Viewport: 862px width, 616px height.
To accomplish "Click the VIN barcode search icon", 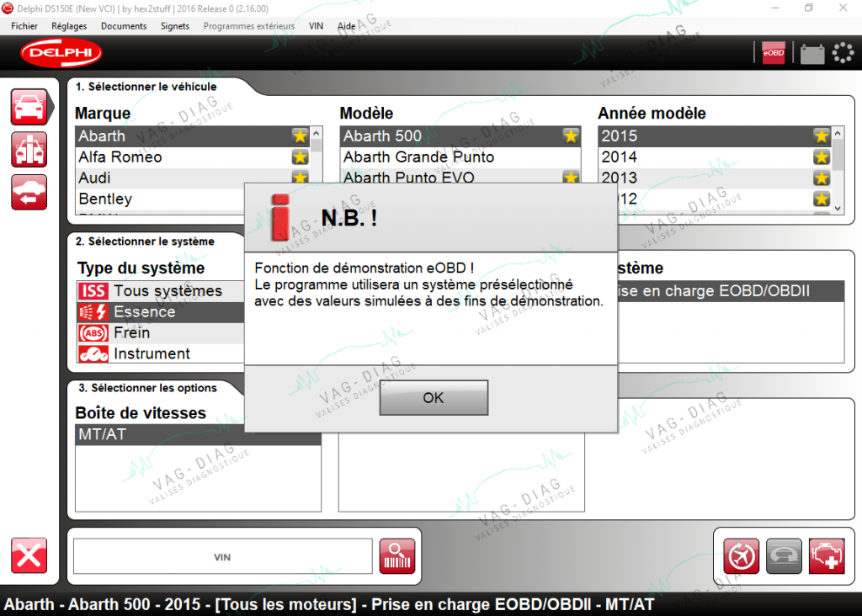I will coord(397,556).
